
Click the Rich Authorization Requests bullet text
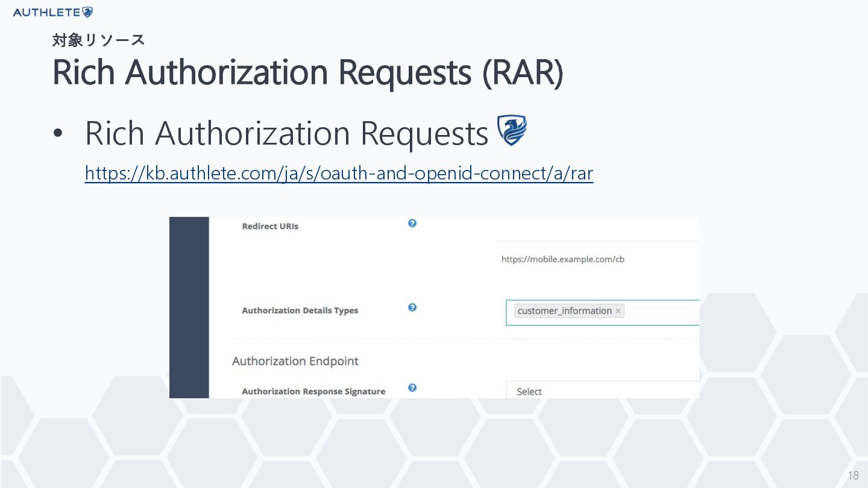click(286, 133)
